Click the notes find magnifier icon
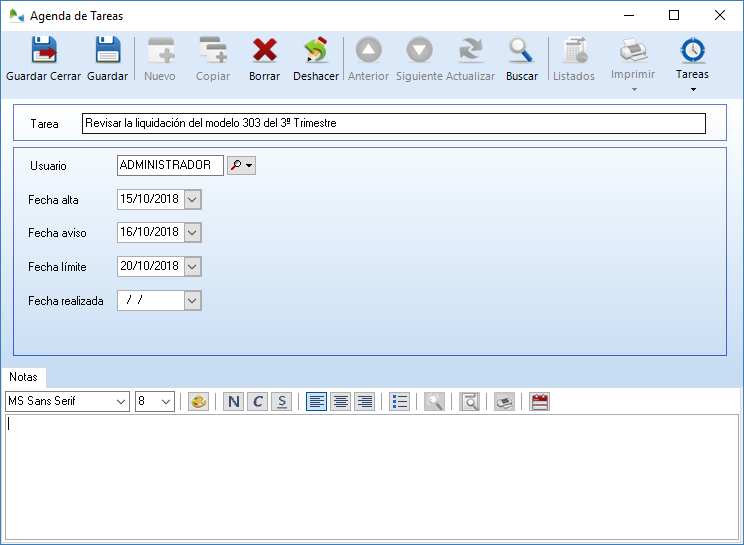This screenshot has height=545, width=744. point(435,402)
